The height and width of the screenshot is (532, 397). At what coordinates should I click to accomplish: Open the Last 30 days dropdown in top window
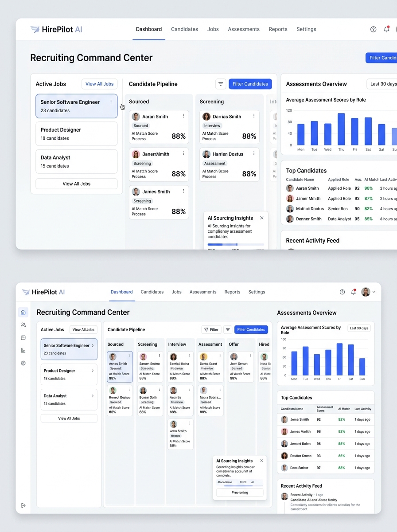(382, 84)
